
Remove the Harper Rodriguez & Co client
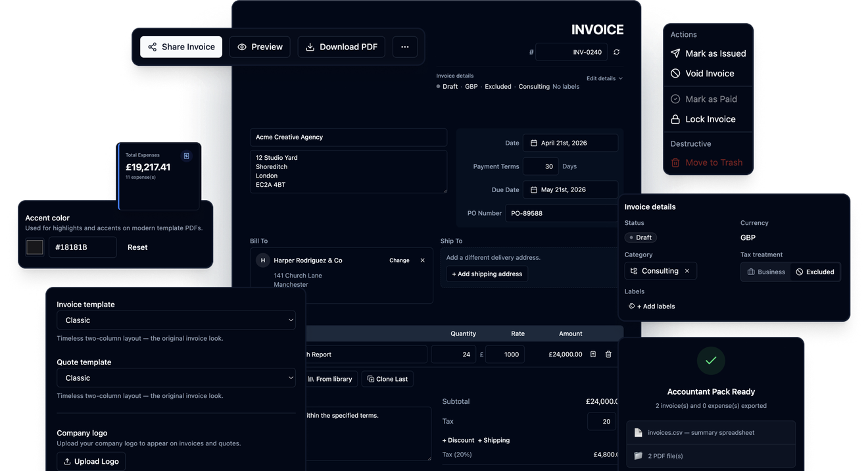click(423, 260)
